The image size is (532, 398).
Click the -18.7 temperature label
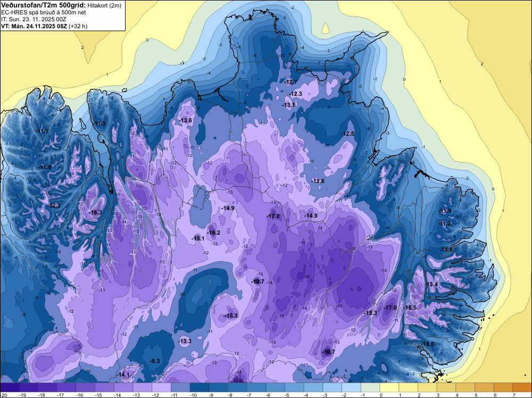tap(257, 281)
